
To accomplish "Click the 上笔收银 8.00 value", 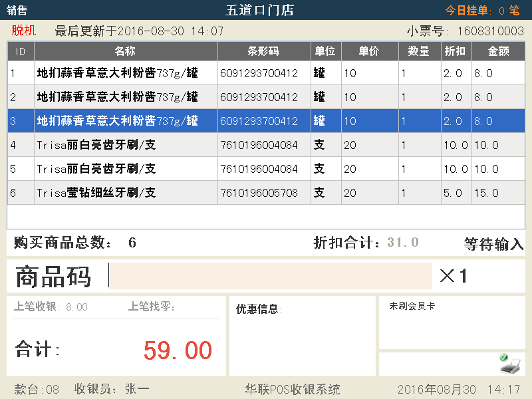I will tap(76, 307).
